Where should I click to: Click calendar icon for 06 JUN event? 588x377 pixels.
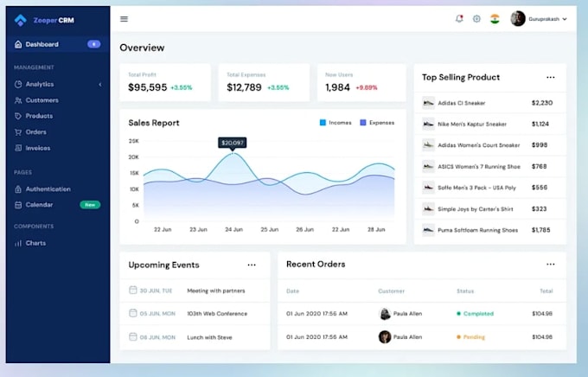[133, 336]
